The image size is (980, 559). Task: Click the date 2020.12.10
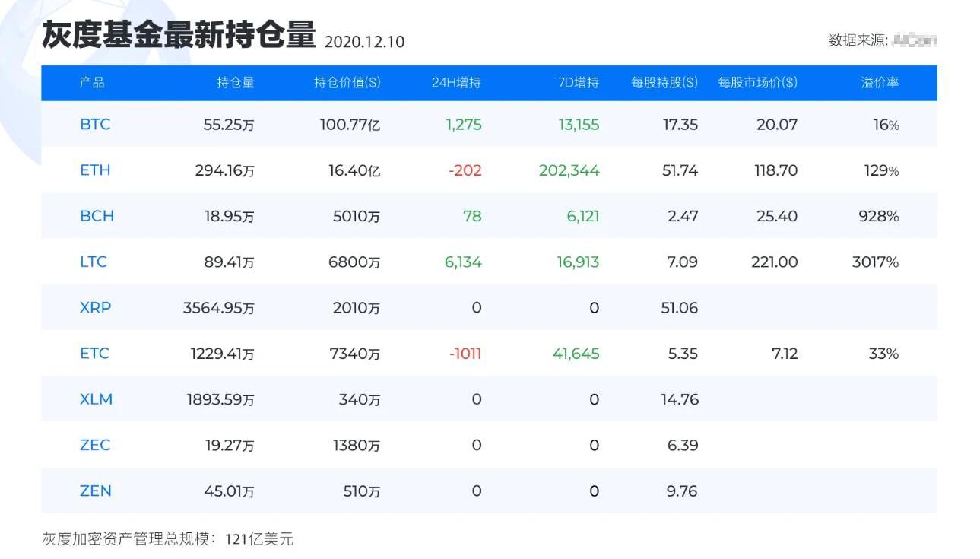(364, 42)
